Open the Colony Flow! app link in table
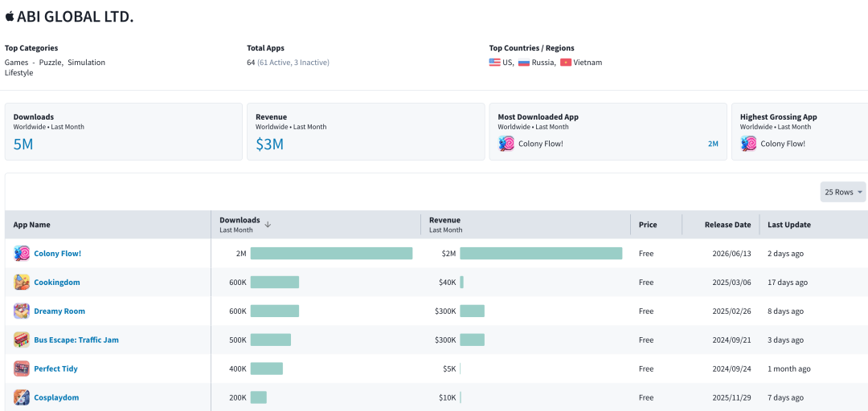The image size is (868, 411). pyautogui.click(x=58, y=254)
